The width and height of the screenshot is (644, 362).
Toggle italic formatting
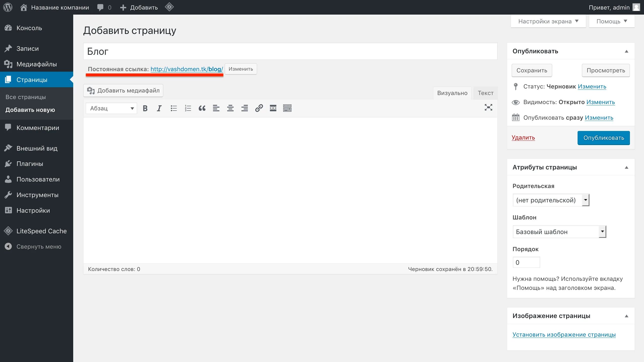159,108
